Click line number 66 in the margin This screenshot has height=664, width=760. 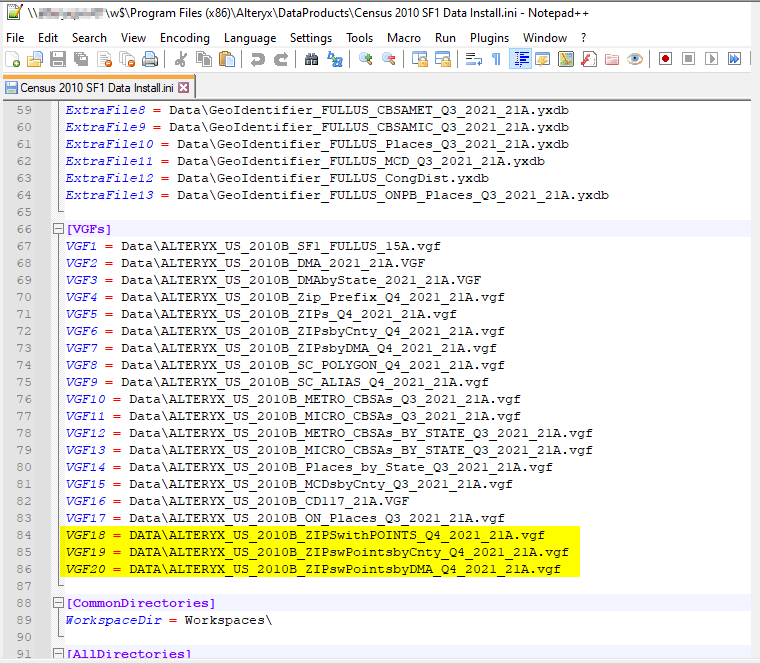(x=24, y=229)
